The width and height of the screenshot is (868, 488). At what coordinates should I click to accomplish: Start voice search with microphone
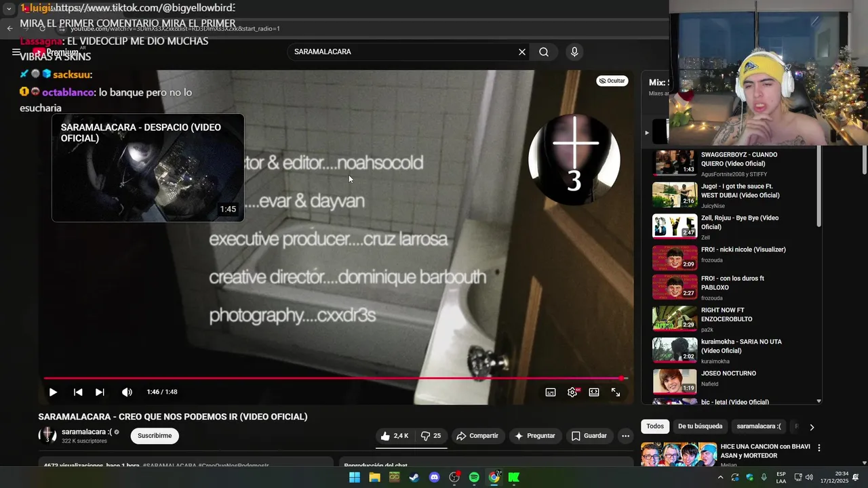tap(574, 52)
